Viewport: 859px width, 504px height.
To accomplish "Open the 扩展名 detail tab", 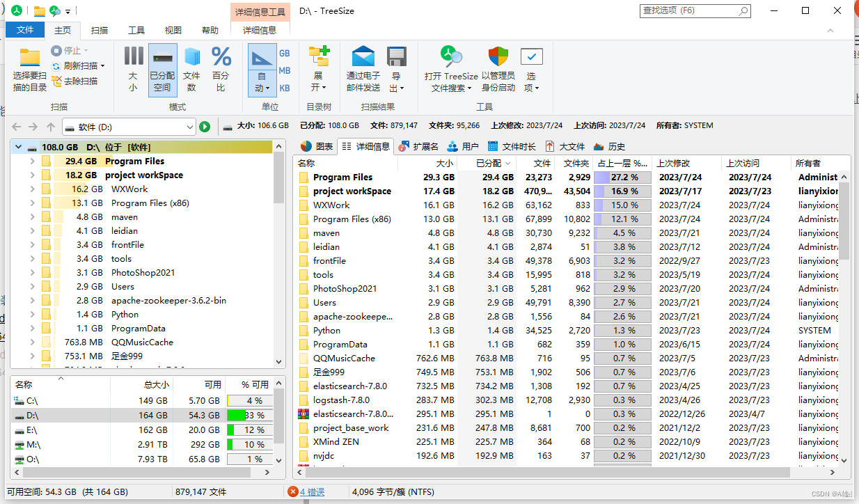I will [x=425, y=146].
